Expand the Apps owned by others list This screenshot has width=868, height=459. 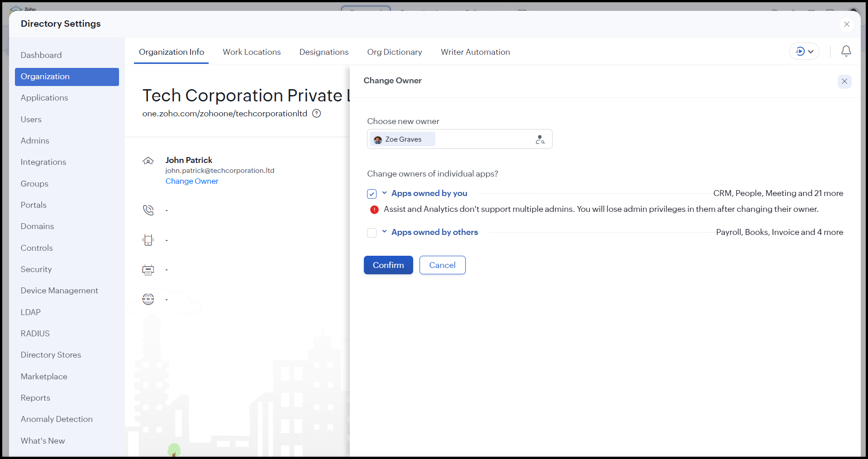pos(384,232)
